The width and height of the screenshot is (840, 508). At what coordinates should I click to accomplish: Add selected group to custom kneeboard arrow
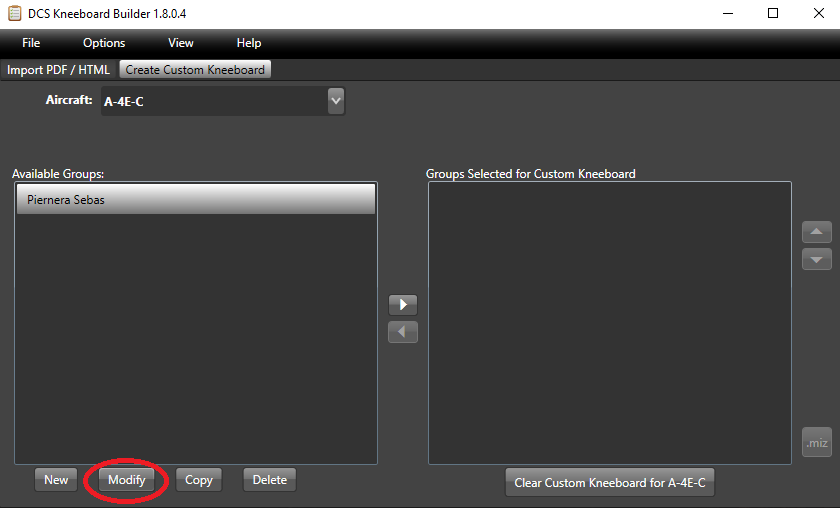403,305
